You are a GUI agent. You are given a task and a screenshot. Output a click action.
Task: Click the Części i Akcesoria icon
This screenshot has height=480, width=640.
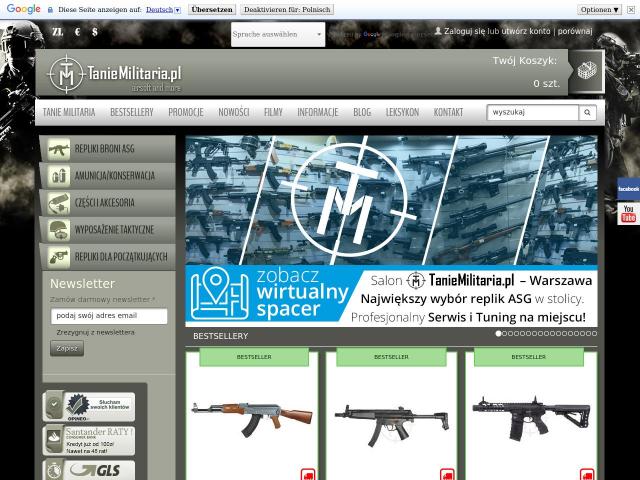click(59, 203)
